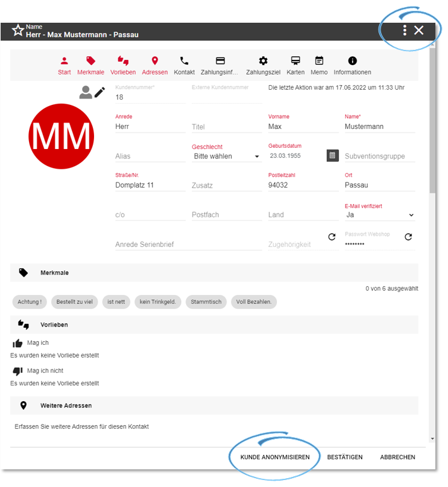Click the Zusatz input field

click(x=227, y=186)
